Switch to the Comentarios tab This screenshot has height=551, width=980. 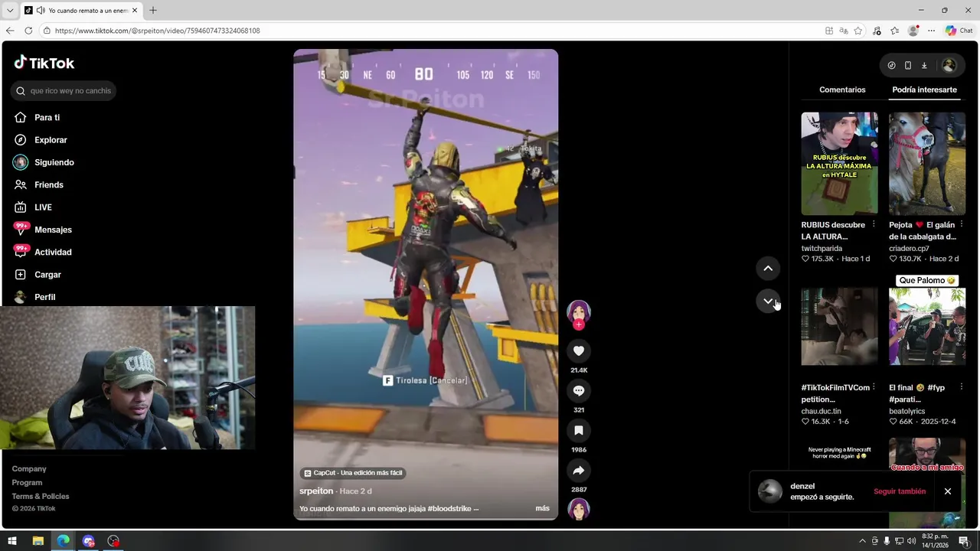tap(842, 90)
